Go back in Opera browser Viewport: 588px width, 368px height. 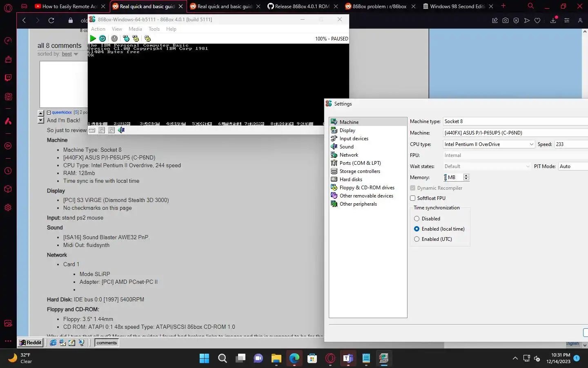24,20
